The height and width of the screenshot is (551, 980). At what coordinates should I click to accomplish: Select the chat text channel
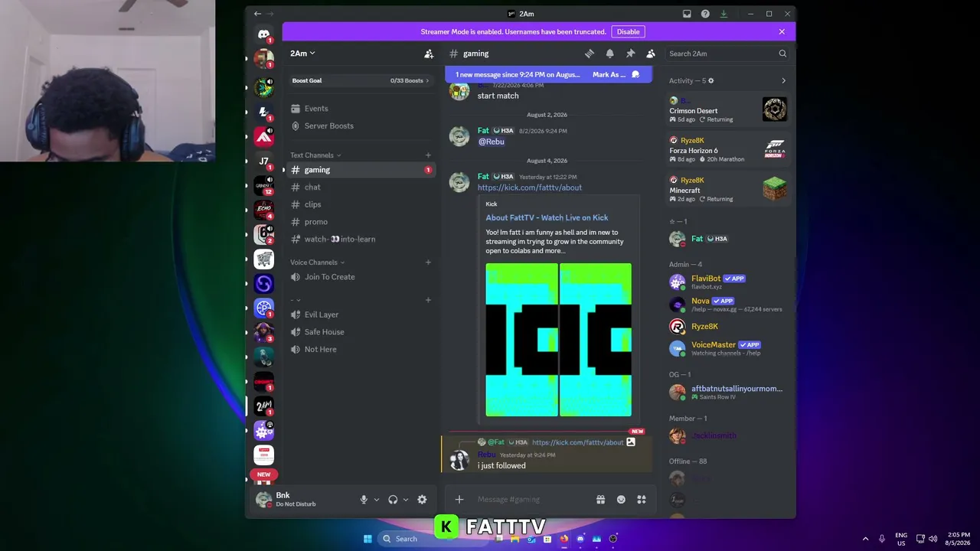[x=361, y=187]
